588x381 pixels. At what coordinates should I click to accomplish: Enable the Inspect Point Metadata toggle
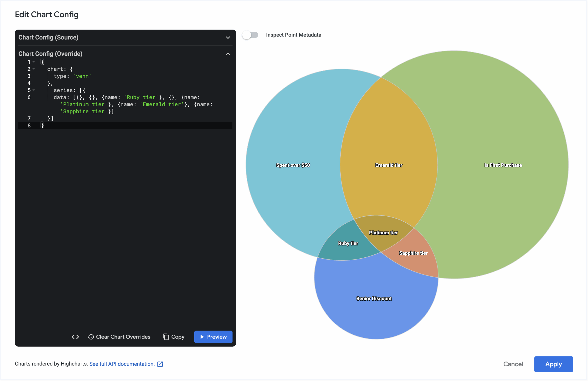[x=250, y=35]
